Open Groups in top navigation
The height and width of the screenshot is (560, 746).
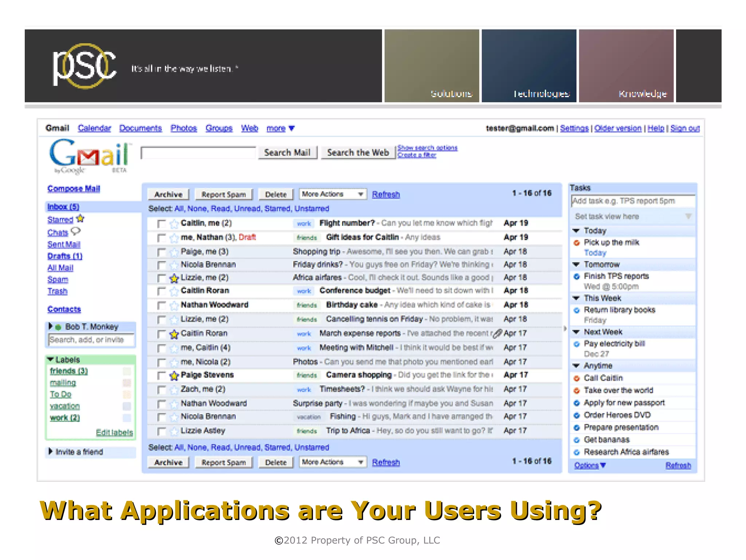click(x=219, y=128)
